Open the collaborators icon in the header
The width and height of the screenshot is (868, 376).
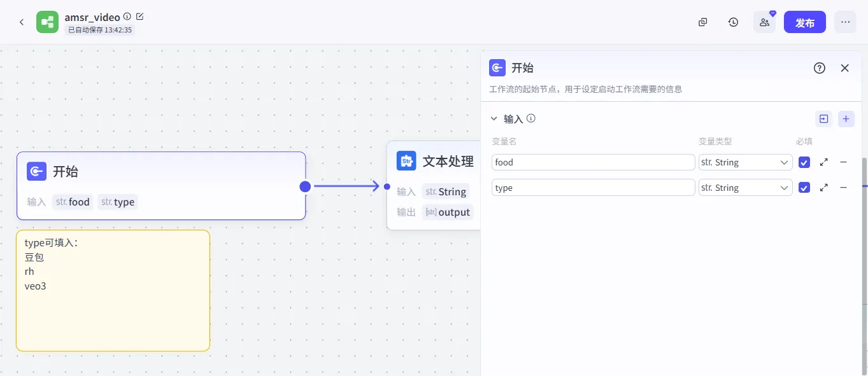coord(764,22)
